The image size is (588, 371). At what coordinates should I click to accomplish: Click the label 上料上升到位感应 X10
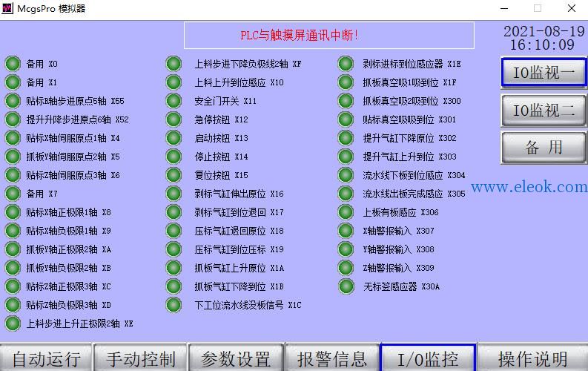239,82
